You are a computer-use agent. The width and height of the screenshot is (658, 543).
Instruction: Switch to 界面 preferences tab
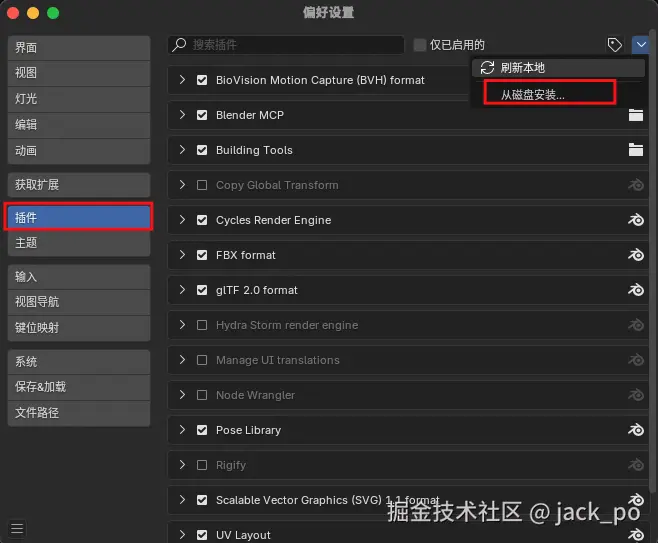[x=79, y=48]
